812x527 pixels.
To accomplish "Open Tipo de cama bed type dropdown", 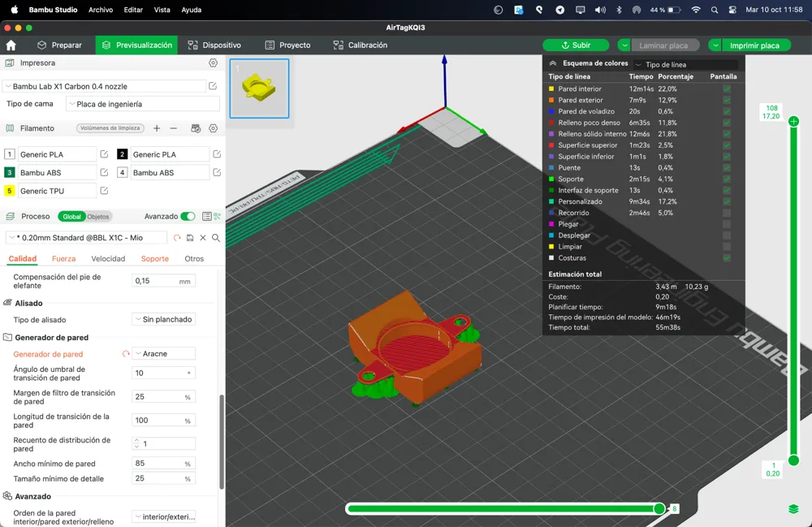I will tap(143, 104).
